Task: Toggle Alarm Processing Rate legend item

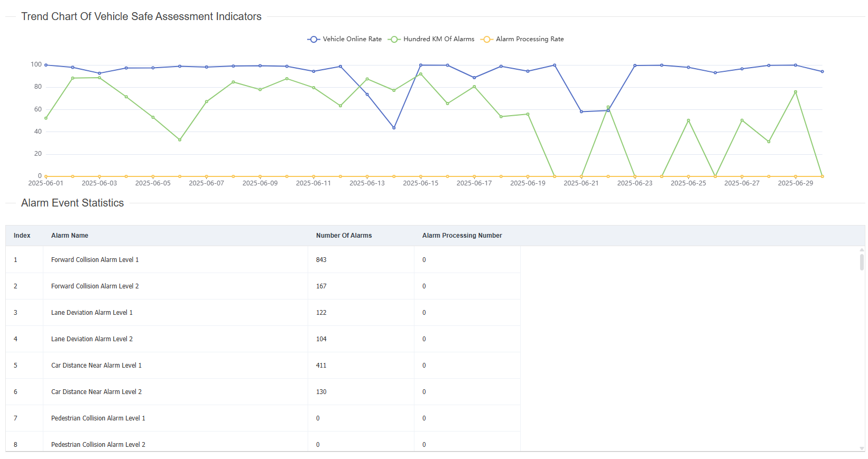Action: 522,39
